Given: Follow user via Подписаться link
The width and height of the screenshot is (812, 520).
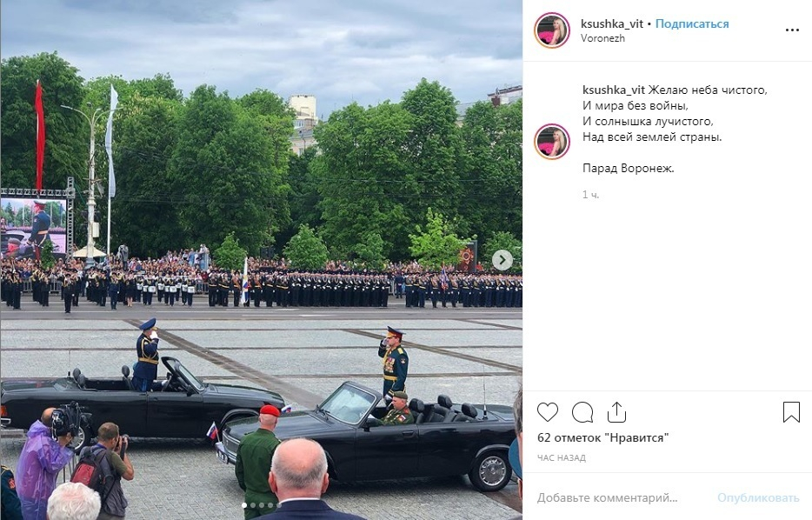Looking at the screenshot, I should point(692,23).
